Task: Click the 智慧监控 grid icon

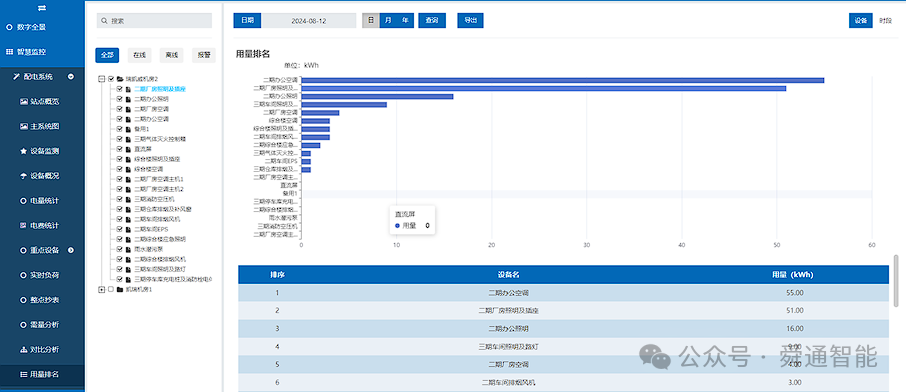Action: tap(9, 51)
